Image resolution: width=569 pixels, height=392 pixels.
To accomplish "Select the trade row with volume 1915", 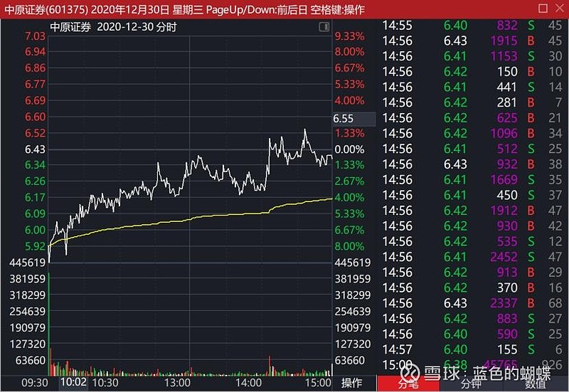I will pyautogui.click(x=472, y=41).
